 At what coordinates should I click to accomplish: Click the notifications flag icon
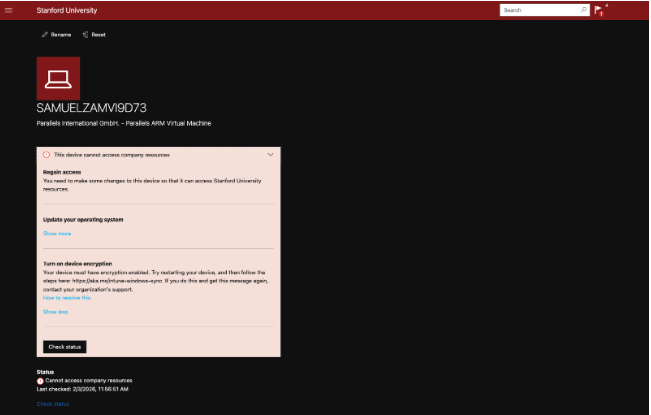(x=599, y=10)
